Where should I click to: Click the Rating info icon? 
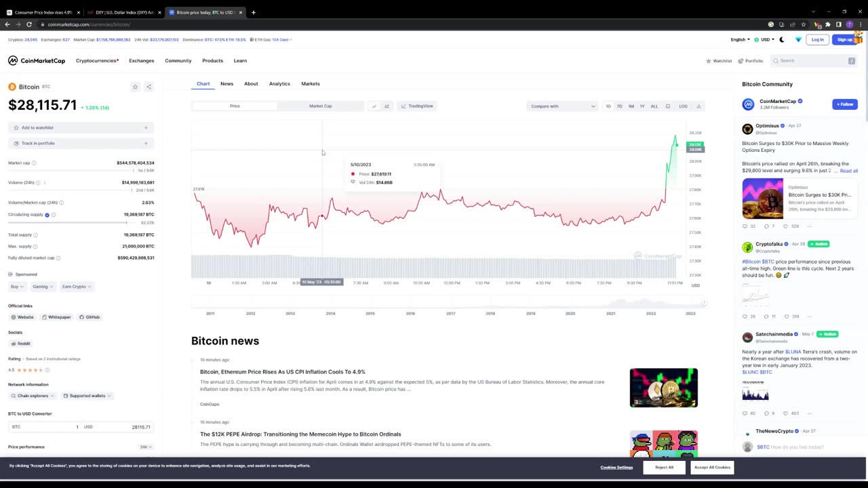(x=47, y=370)
